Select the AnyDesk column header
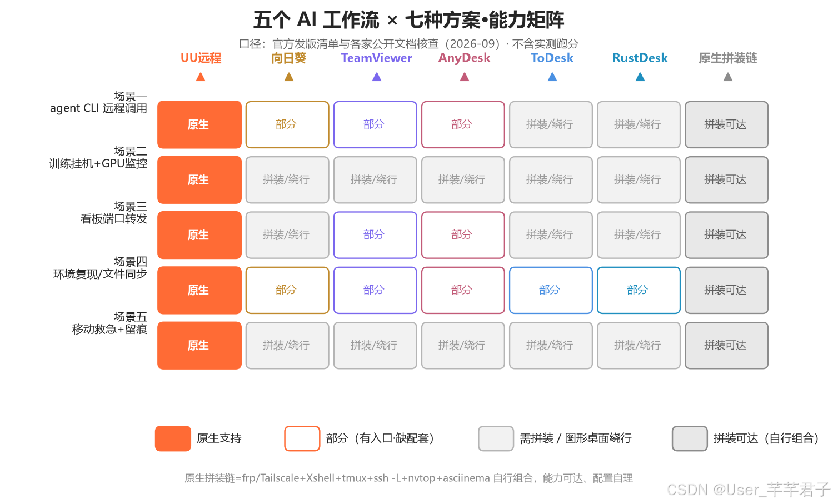The height and width of the screenshot is (504, 833). click(465, 58)
